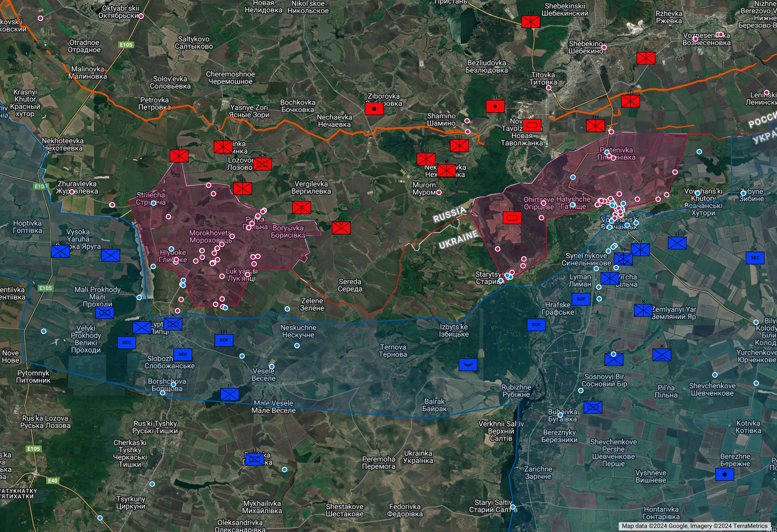Select the red armor marker southwest of Ohirtseve
The image size is (777, 532).
click(512, 218)
